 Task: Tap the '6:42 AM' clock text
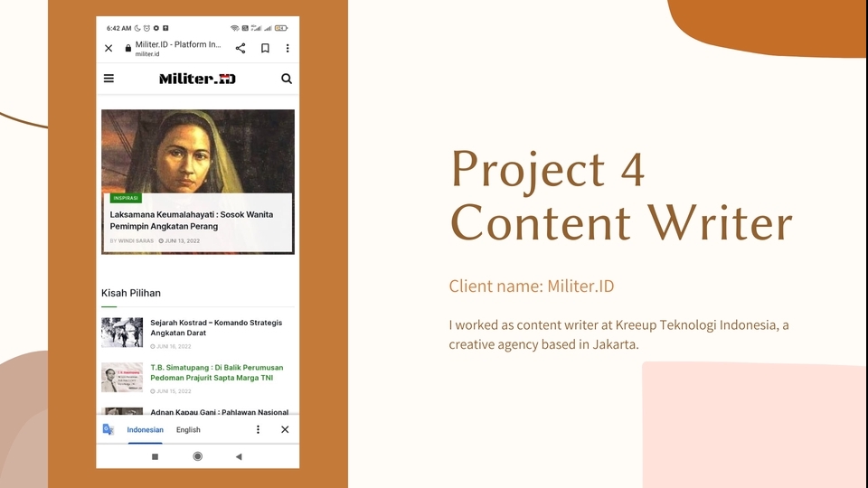tap(119, 28)
